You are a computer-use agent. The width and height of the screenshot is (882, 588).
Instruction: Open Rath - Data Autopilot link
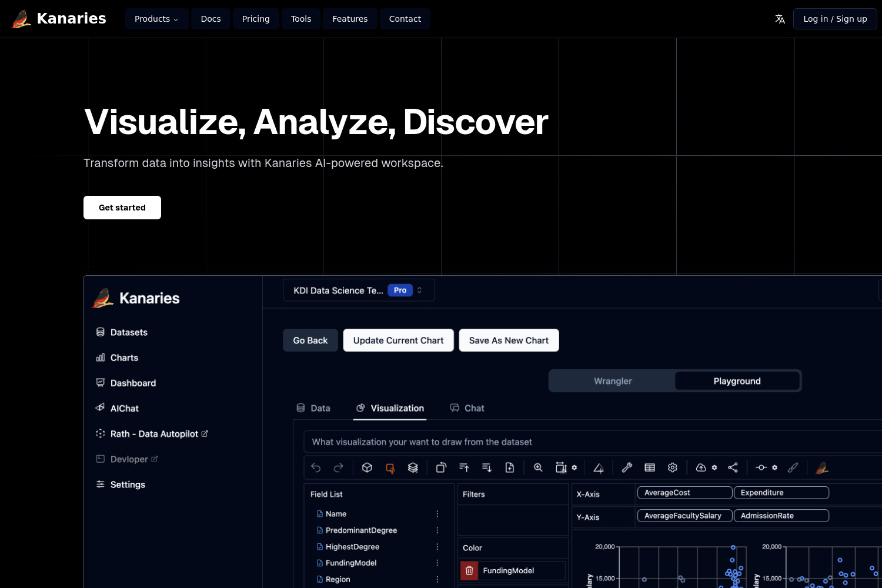(152, 434)
